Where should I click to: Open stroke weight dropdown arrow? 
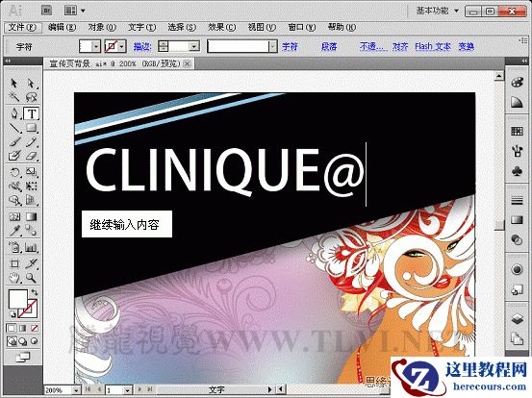coord(194,46)
